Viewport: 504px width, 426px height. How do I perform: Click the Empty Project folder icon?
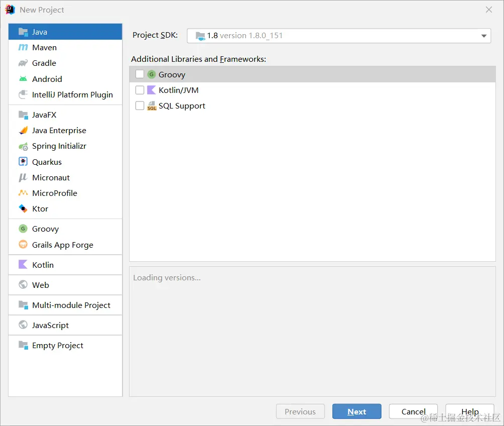pyautogui.click(x=23, y=345)
